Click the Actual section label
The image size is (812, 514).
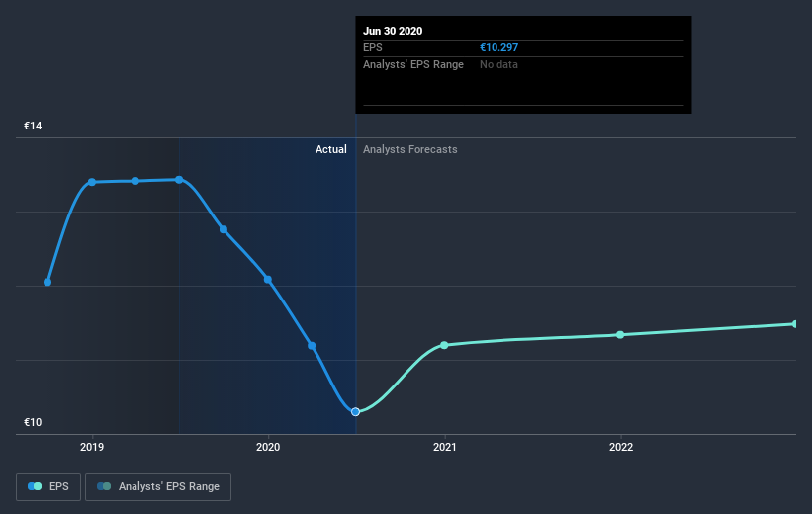(x=331, y=150)
